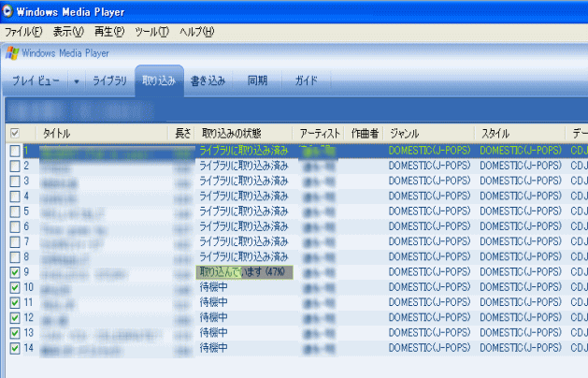Check the box for track 2
This screenshot has width=588, height=378.
(15, 166)
